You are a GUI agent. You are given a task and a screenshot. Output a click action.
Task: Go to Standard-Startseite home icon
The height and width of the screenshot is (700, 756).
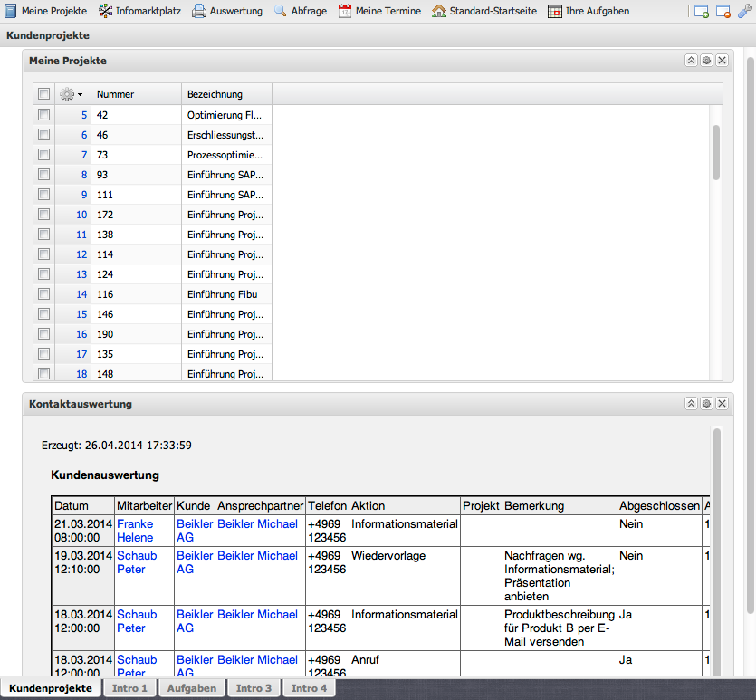(x=483, y=11)
